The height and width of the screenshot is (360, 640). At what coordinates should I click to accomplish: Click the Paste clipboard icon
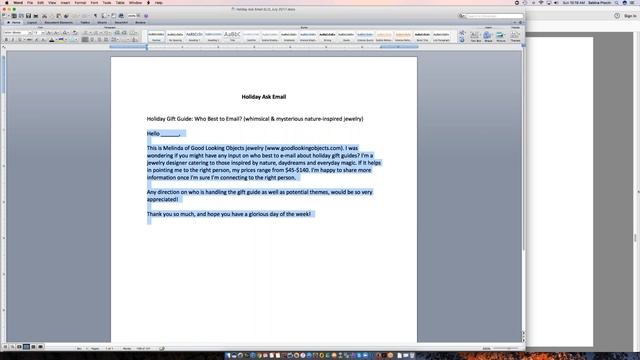(58, 16)
